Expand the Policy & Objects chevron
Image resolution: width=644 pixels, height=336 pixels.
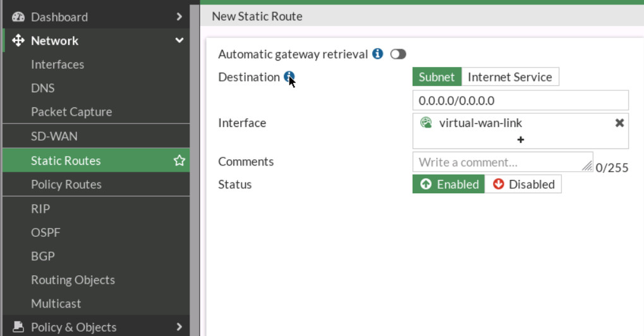coord(179,327)
